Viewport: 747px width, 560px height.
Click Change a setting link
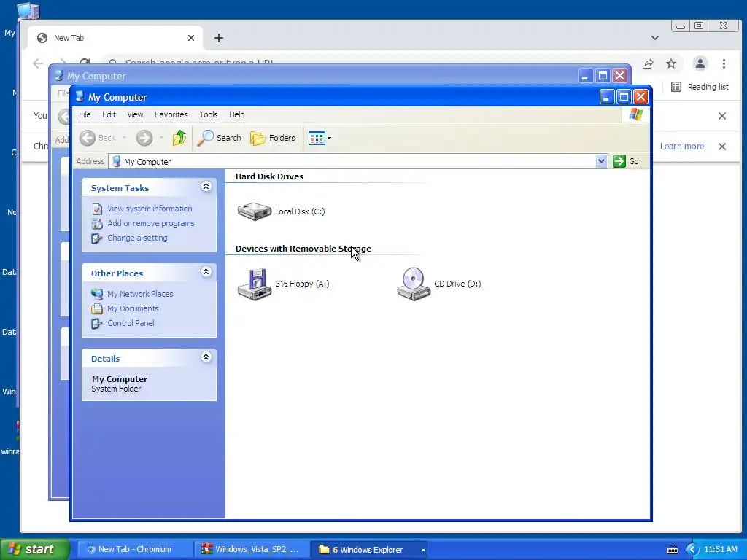point(137,238)
